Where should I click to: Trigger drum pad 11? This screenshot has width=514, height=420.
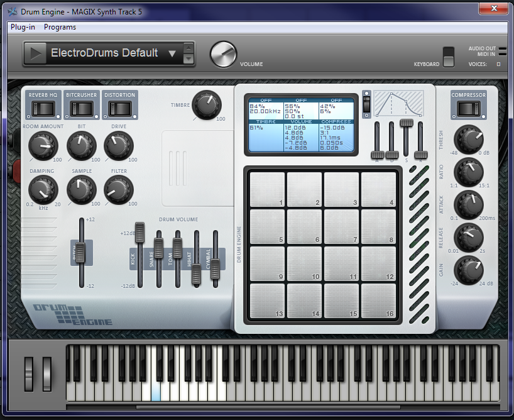[x=341, y=264]
